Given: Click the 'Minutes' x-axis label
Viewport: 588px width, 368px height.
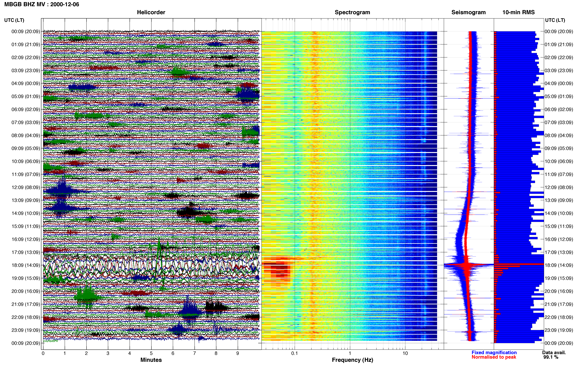Looking at the screenshot, I should tap(151, 360).
